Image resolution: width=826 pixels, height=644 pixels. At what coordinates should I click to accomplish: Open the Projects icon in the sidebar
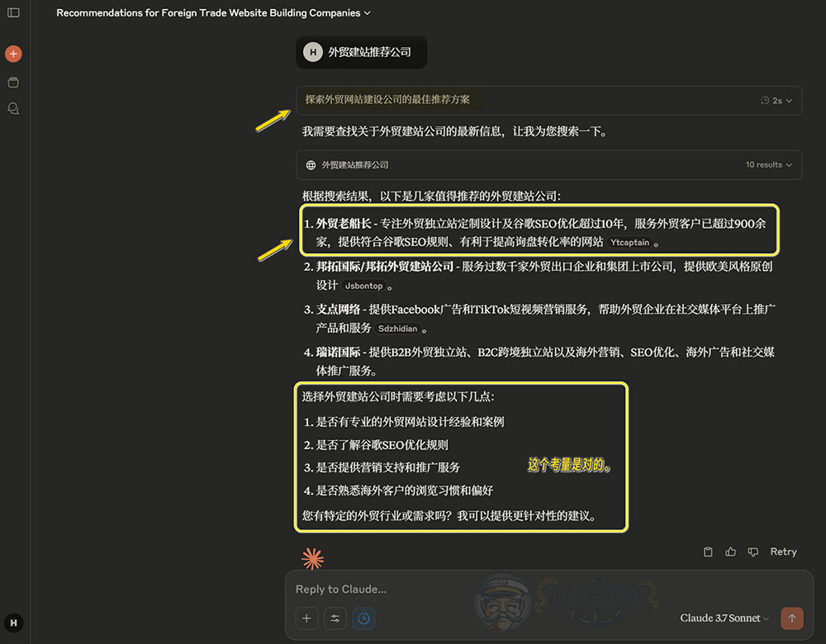(14, 82)
